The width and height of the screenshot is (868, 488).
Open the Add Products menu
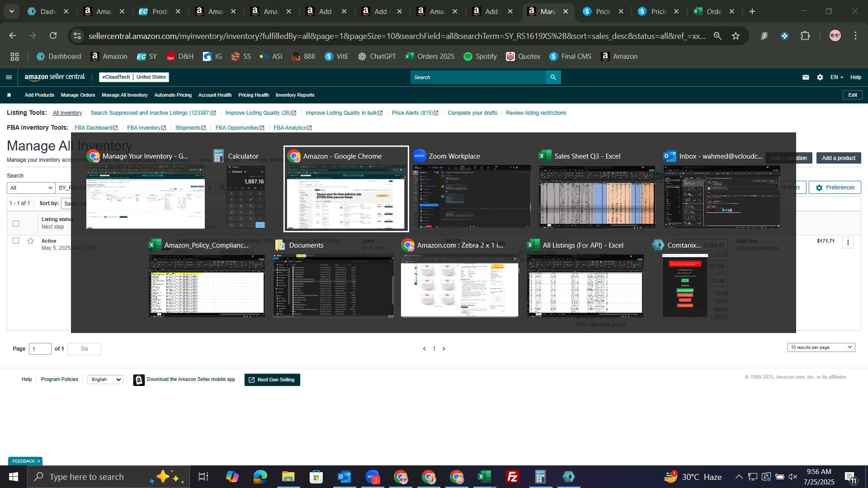click(39, 95)
